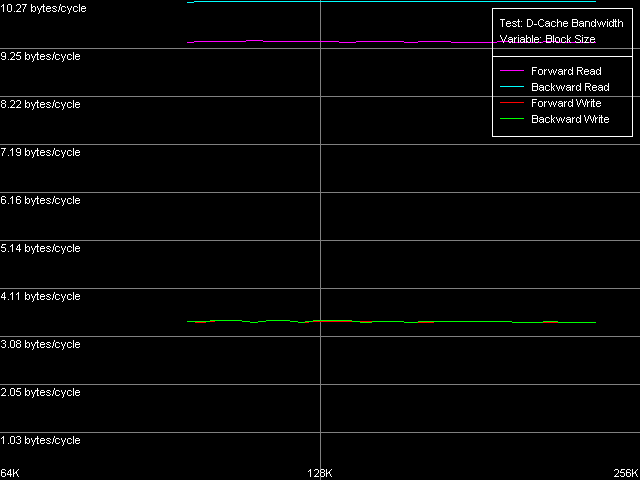
Task: Click the 7.19 bytes/cycle axis label
Action: coord(40,152)
